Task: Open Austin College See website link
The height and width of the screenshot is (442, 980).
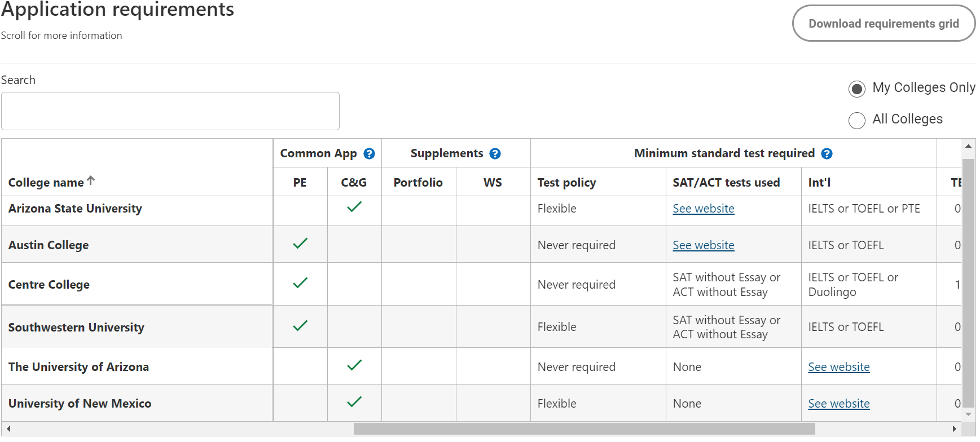Action: (703, 245)
